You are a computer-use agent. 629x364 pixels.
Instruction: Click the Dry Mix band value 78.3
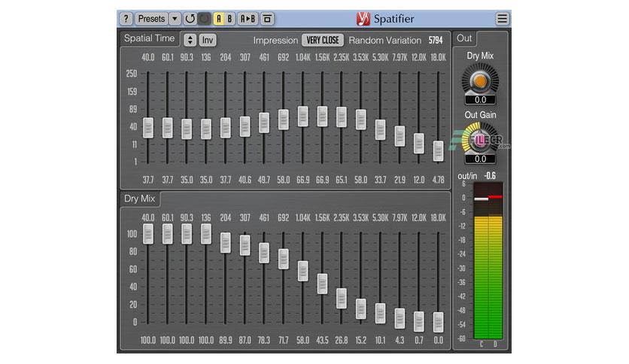264,341
